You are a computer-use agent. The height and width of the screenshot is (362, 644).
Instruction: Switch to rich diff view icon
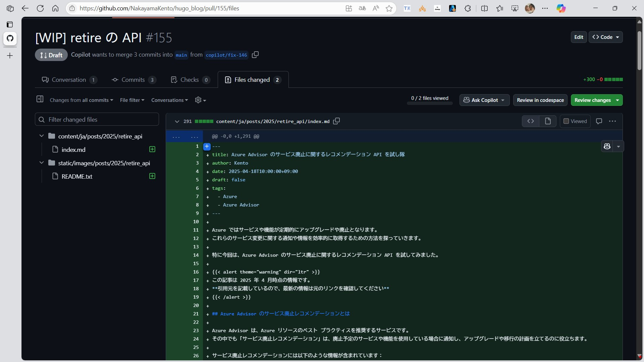548,121
